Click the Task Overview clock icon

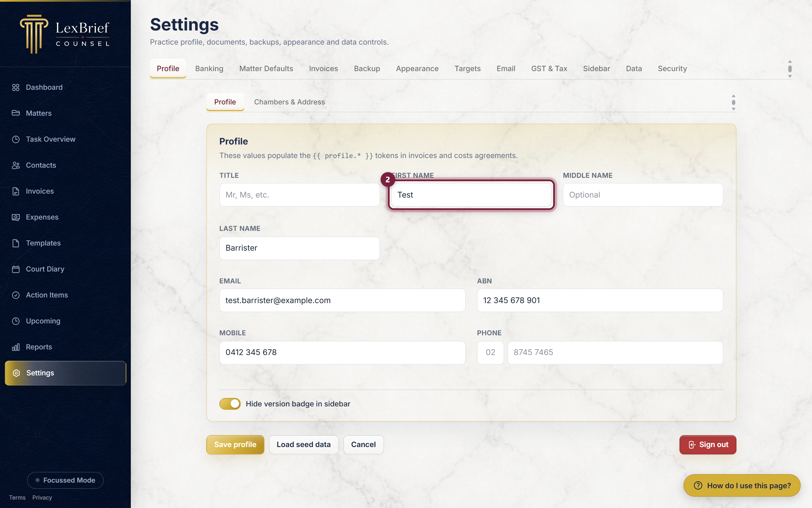click(x=16, y=139)
